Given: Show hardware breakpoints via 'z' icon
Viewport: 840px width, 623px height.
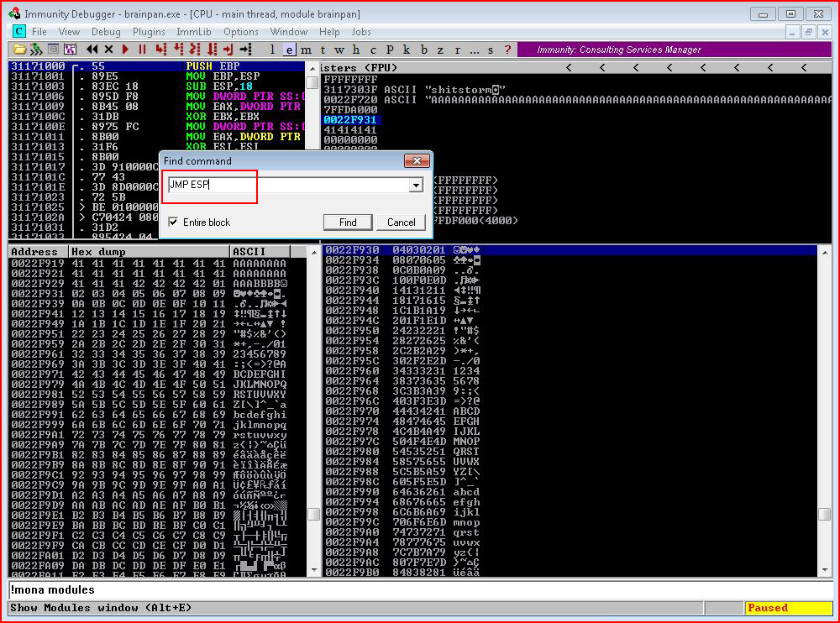Looking at the screenshot, I should (440, 50).
